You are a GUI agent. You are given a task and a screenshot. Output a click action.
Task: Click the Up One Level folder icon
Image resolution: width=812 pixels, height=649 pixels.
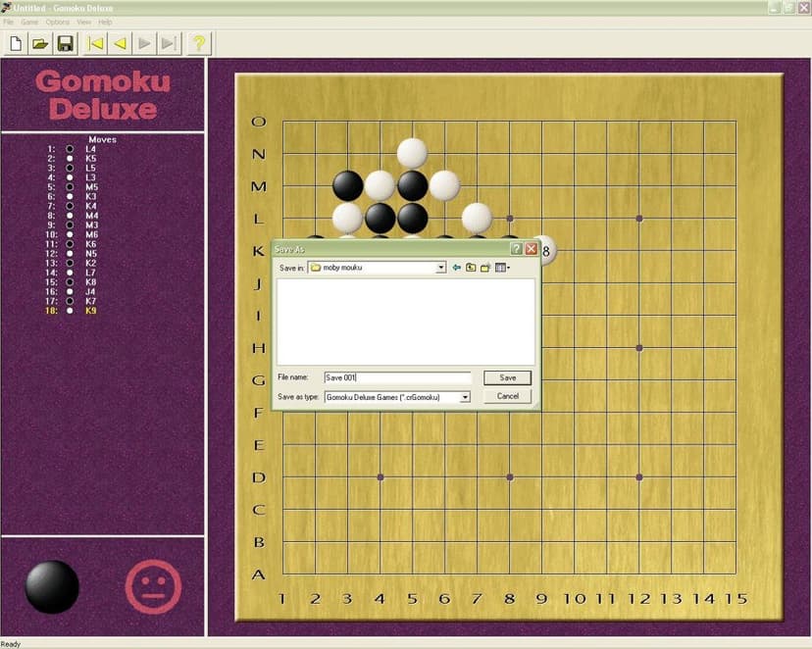[x=471, y=268]
